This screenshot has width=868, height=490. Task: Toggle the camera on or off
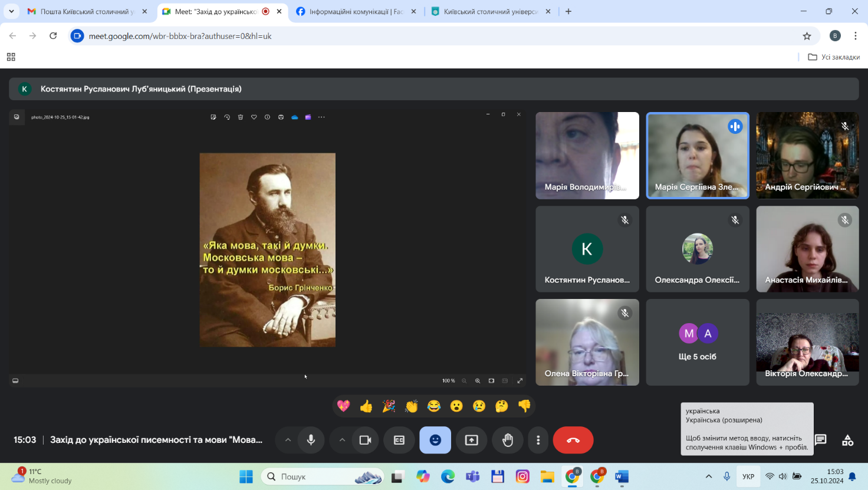[x=365, y=440]
